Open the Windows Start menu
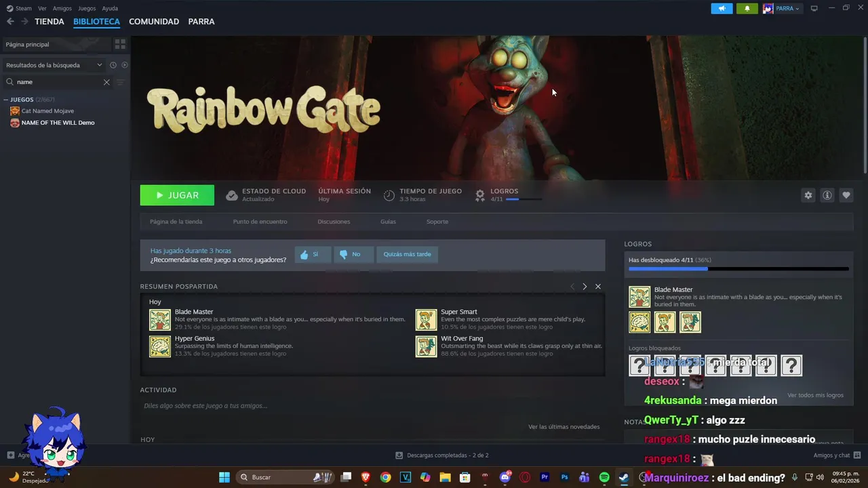The width and height of the screenshot is (868, 488). [224, 477]
